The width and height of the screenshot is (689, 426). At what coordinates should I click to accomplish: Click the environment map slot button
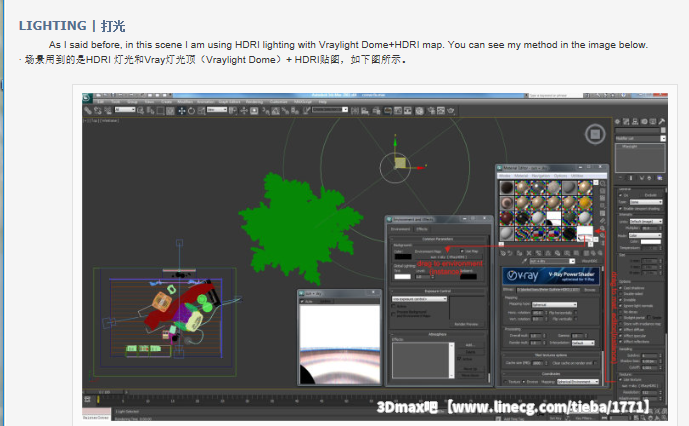450,257
